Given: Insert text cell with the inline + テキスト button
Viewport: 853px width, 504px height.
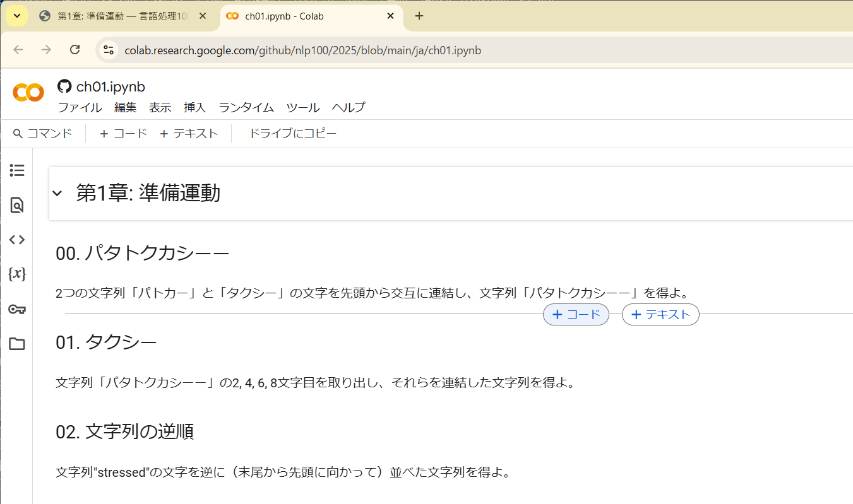Looking at the screenshot, I should coord(660,314).
